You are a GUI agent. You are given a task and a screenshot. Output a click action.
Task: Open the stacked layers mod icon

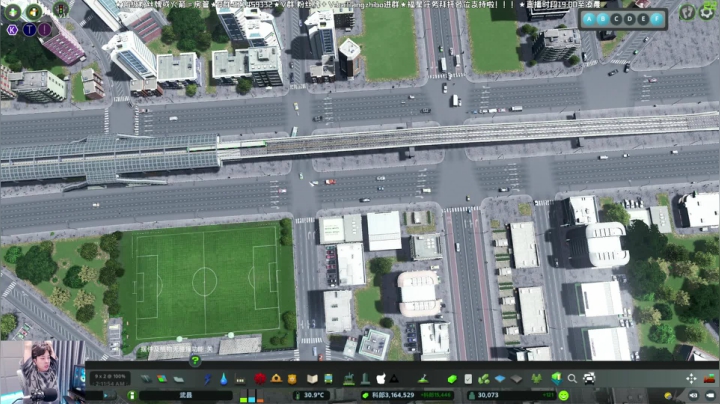tap(557, 379)
